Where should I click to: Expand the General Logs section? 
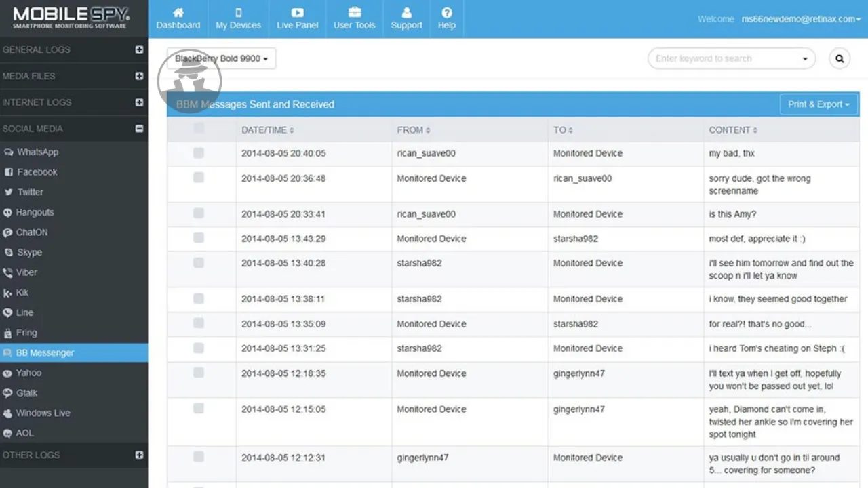139,49
